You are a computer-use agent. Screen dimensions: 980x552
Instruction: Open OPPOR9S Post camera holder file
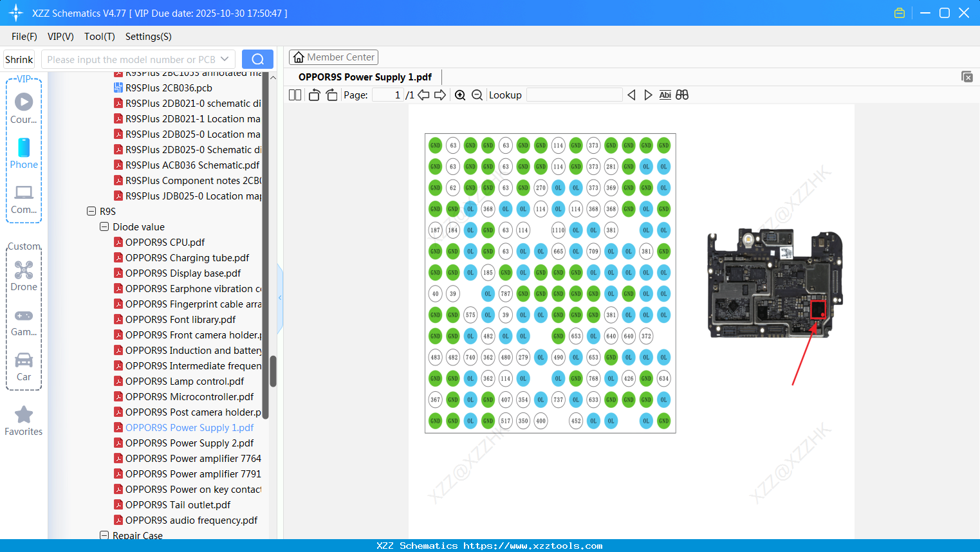[x=193, y=412]
